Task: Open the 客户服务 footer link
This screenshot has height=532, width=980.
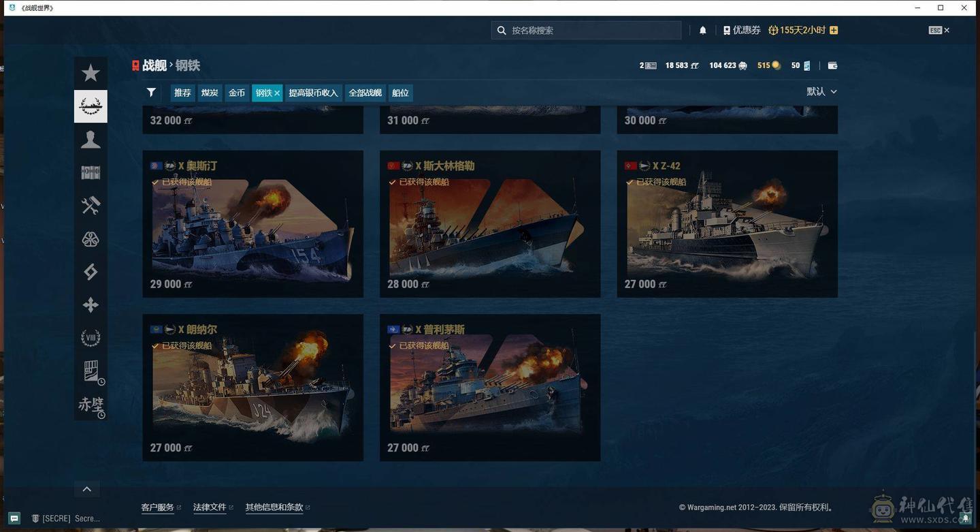Action: 157,507
